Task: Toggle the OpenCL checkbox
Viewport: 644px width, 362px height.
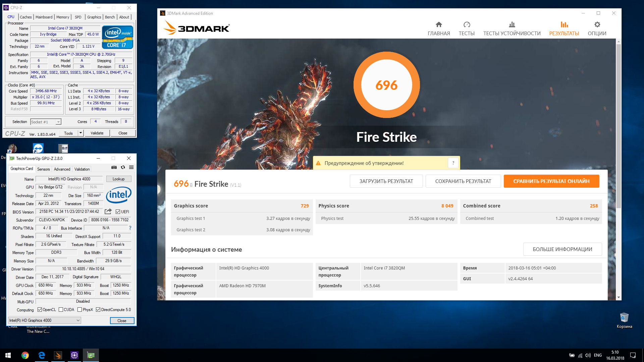Action: [40, 309]
